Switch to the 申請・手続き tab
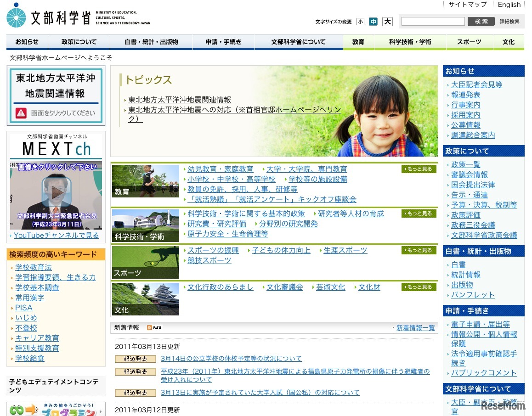The image size is (532, 416). point(224,41)
